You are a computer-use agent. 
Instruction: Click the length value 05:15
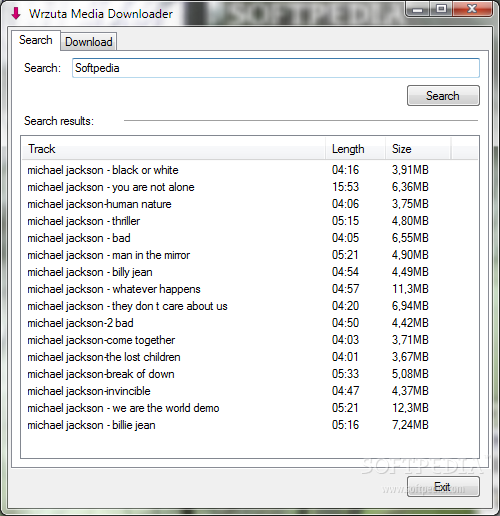tap(345, 221)
